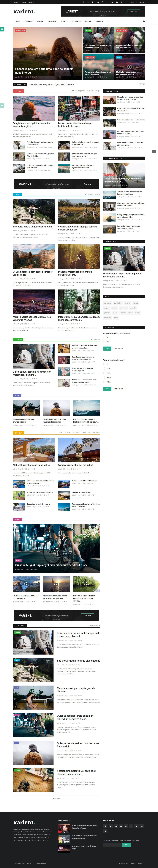Switch to Nature tab in Travel section
Viewport: 158px width, 868px height.
pos(91,194)
